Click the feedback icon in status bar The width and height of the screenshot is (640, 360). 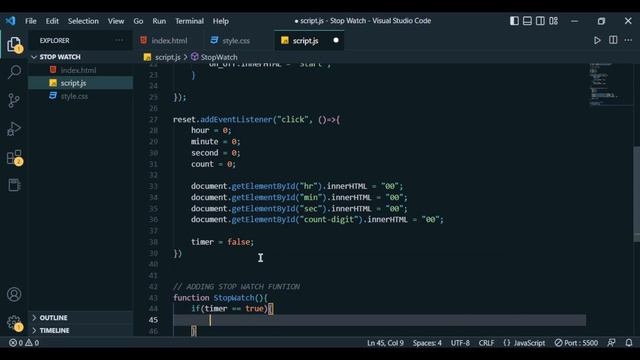(611, 342)
